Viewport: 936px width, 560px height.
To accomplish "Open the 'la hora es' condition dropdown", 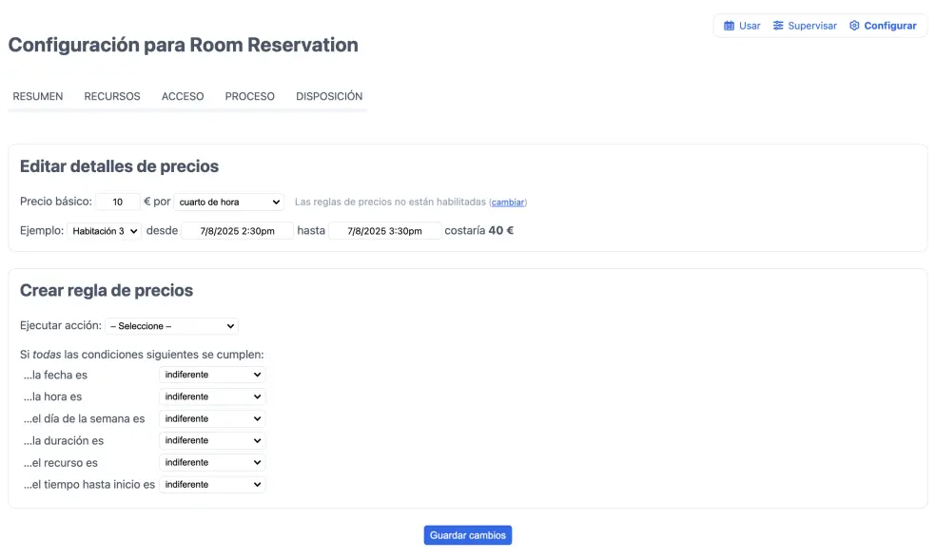I will point(212,396).
